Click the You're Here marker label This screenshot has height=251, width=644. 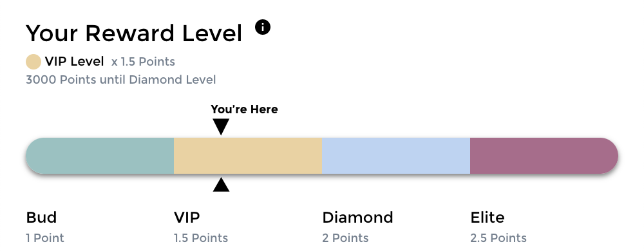tap(244, 109)
